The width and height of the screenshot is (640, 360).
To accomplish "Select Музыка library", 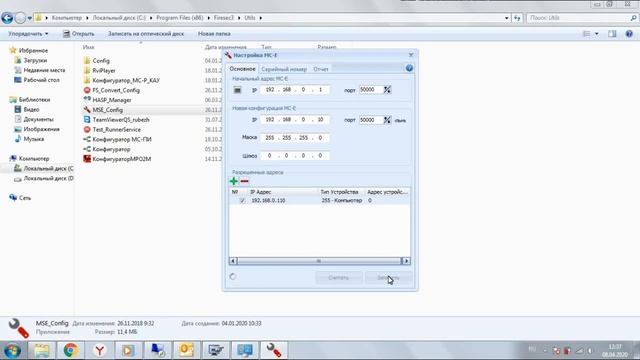I will tap(29, 139).
